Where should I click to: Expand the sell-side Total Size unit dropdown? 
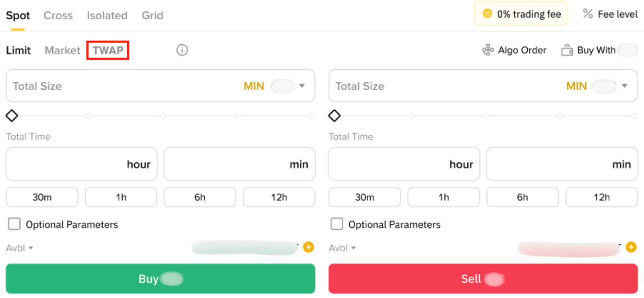[x=625, y=86]
